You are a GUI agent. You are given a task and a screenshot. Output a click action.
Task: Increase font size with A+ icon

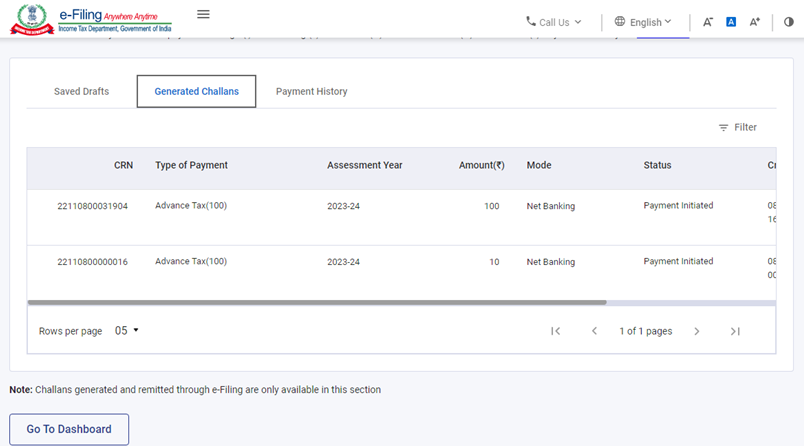pos(755,22)
